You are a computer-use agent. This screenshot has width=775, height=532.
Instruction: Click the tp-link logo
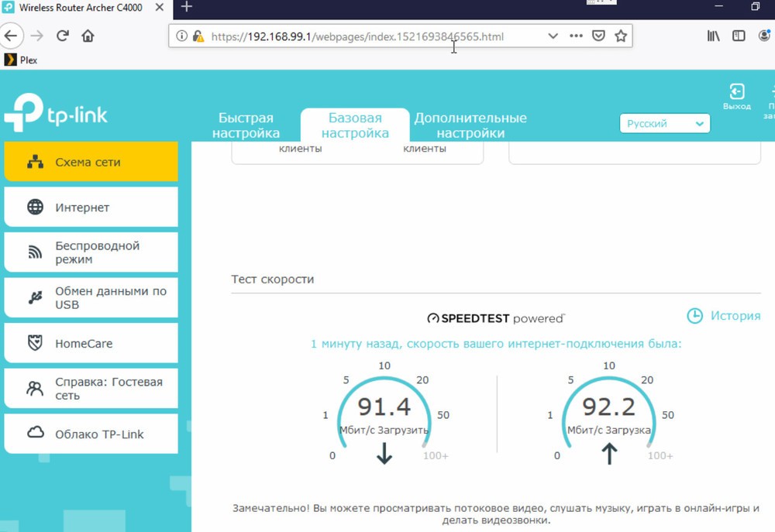coord(56,114)
